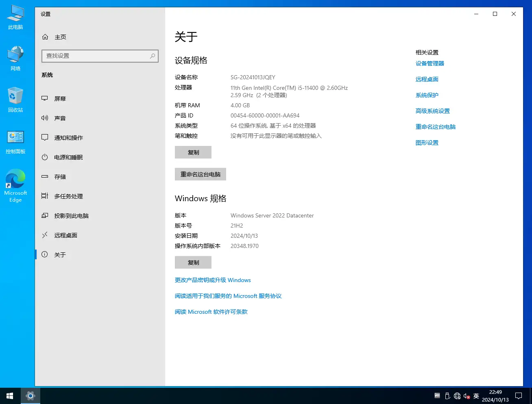
Task: Click the 远程桌面 remote desktop icon
Action: (x=45, y=235)
